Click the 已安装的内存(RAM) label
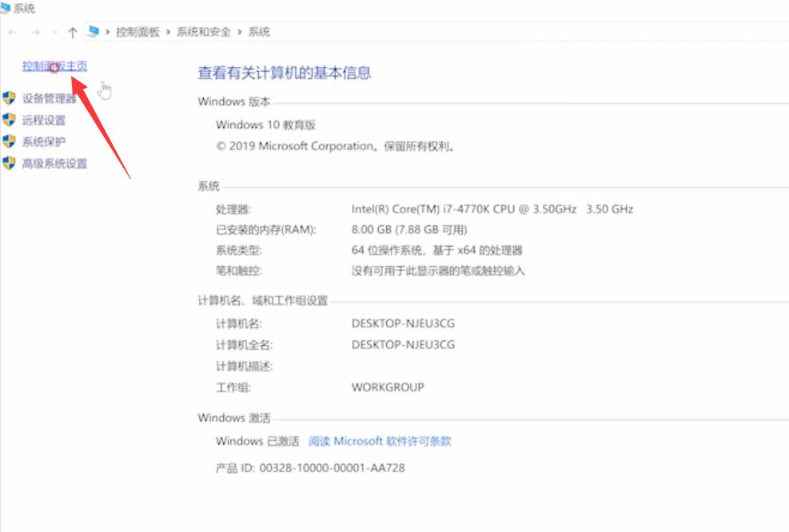 [x=265, y=230]
